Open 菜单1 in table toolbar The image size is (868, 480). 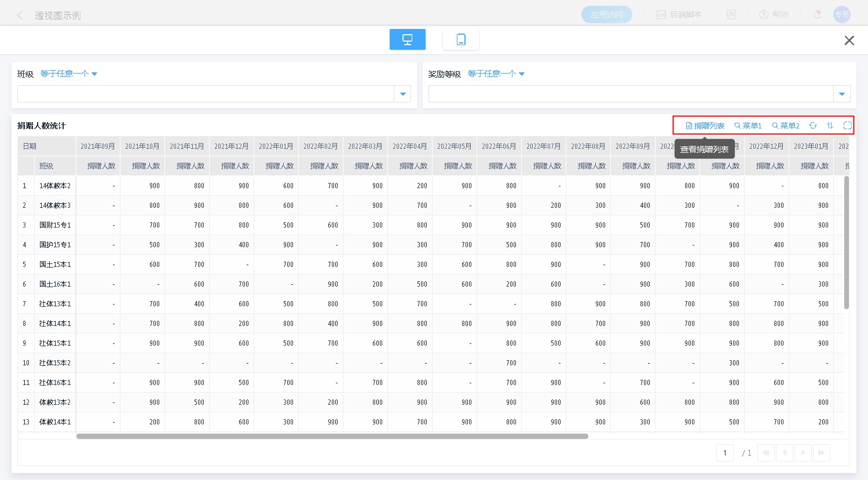(x=748, y=126)
